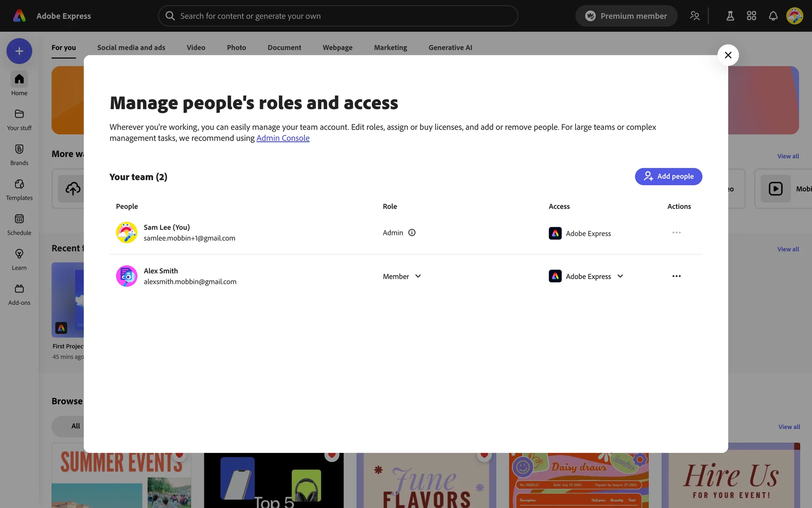Open the apps grid icon
The height and width of the screenshot is (508, 812).
(751, 16)
